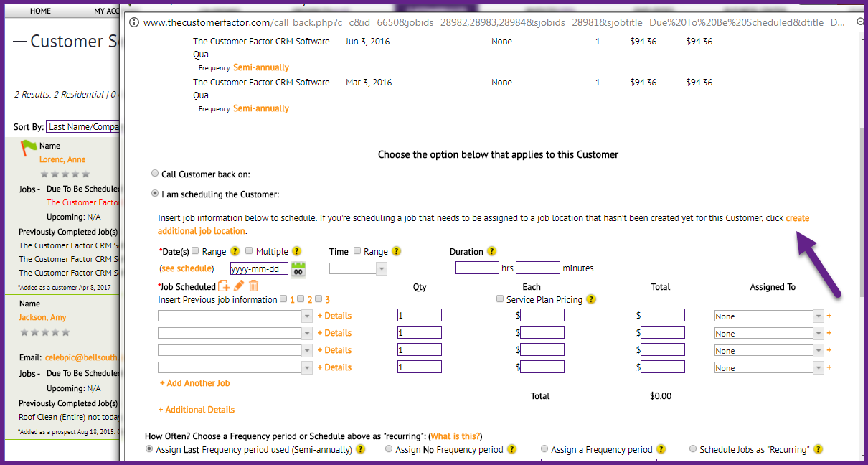Click the trash delete job icon
Viewport: 868px width, 465px height.
click(253, 286)
